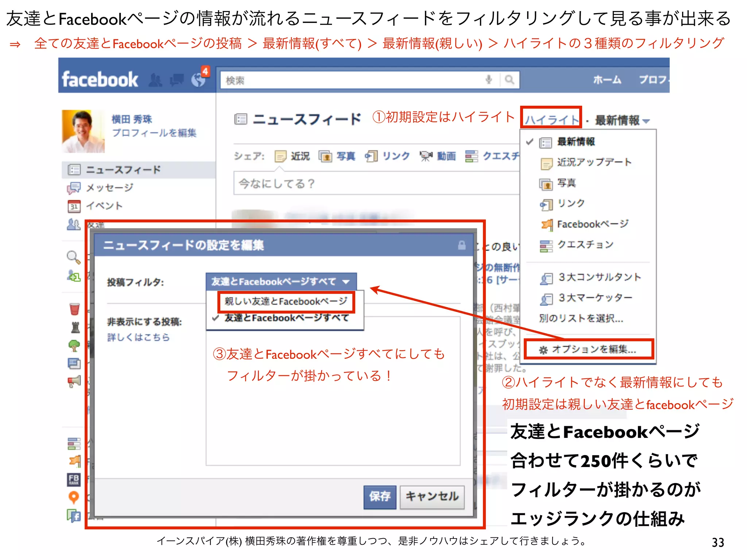Select ニュースフィード in left sidebar

coord(139,170)
